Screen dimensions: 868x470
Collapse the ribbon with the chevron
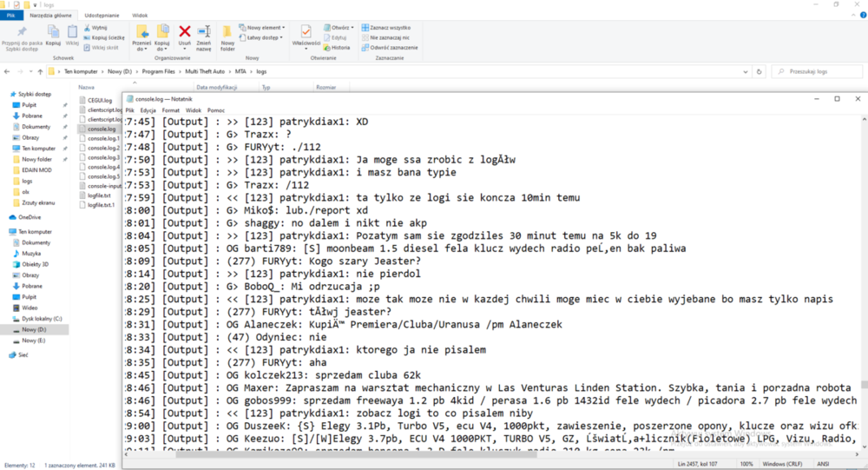pyautogui.click(x=853, y=16)
